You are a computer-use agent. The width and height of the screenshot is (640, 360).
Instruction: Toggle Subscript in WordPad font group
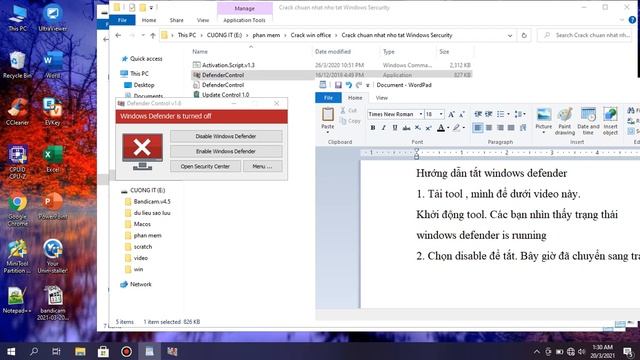[418, 128]
